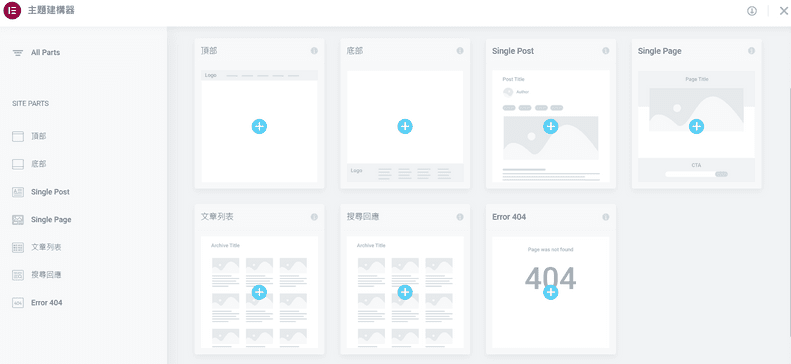The image size is (791, 364).
Task: Click the 底部 card title
Action: (355, 51)
